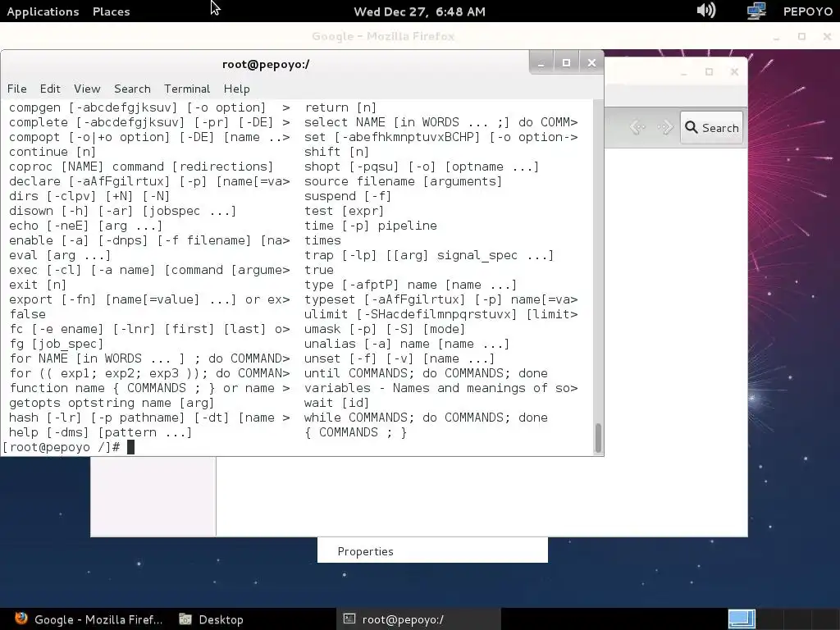This screenshot has width=840, height=630.
Task: Click the 'shift [n]' terminal line
Action: pyautogui.click(x=336, y=152)
